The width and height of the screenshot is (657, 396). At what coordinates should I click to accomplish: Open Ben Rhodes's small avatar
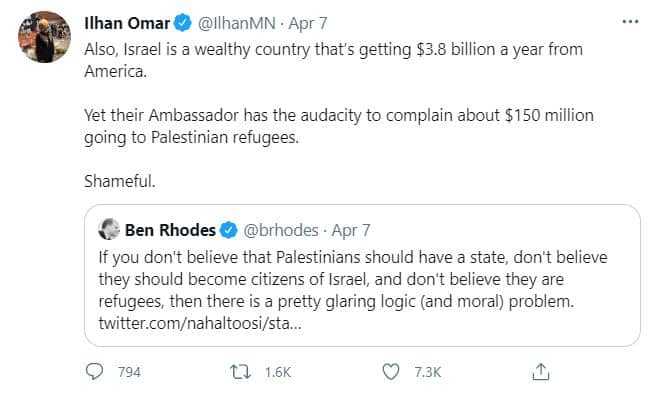point(109,229)
